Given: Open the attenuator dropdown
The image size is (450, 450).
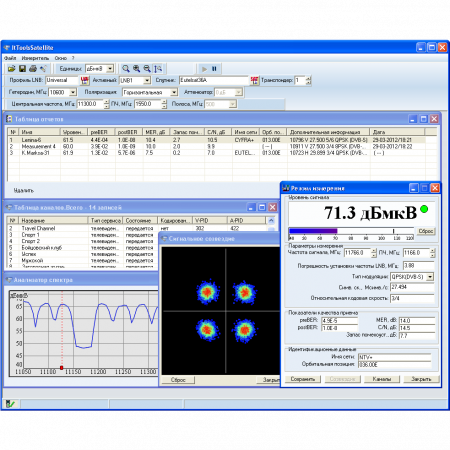Looking at the screenshot, I should pos(239,92).
